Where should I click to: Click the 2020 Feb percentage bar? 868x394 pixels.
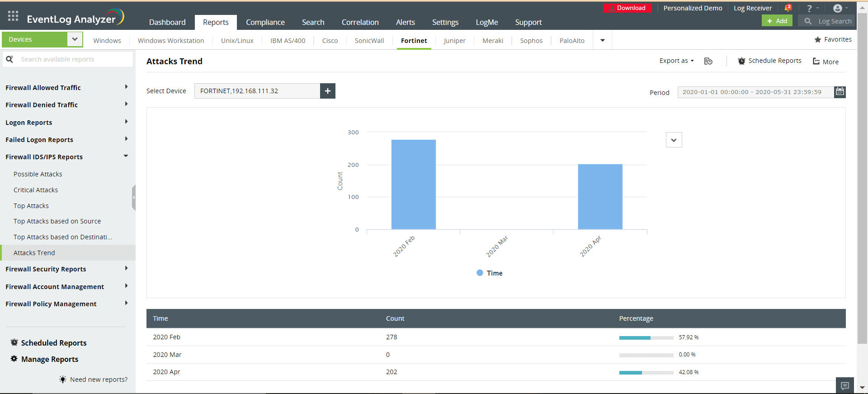[x=646, y=337]
